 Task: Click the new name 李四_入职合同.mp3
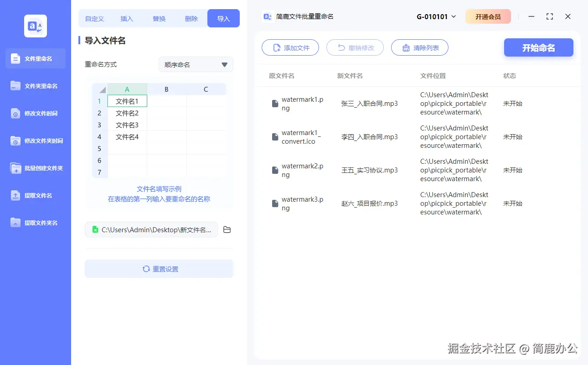369,137
